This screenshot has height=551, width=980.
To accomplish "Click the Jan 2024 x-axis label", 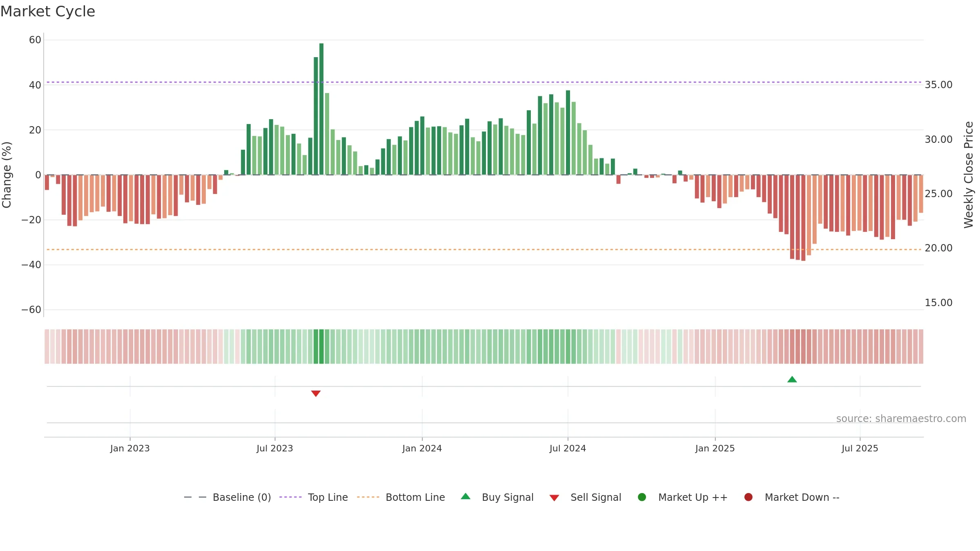I will tap(422, 449).
